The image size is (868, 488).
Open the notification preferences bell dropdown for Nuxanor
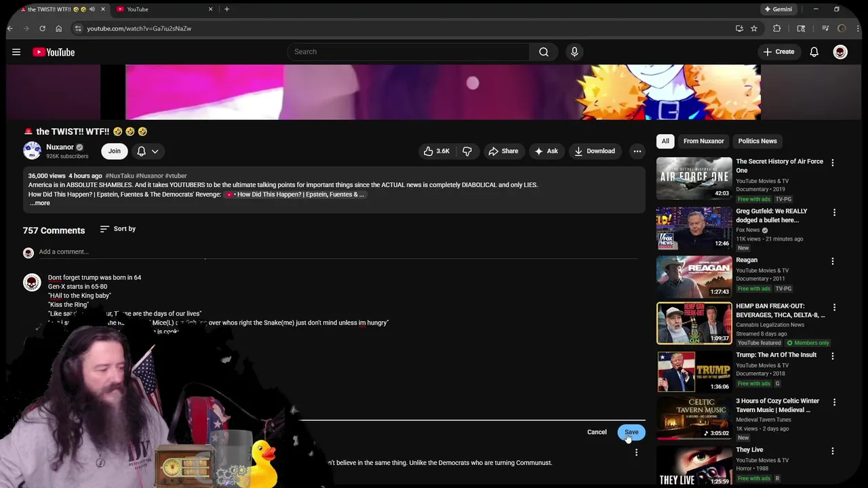(x=148, y=151)
